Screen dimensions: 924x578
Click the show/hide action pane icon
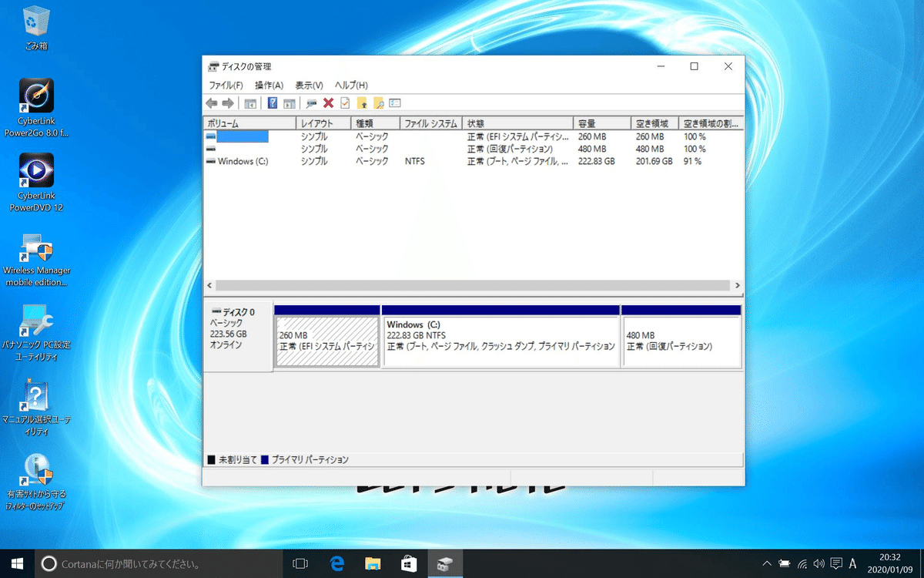290,102
